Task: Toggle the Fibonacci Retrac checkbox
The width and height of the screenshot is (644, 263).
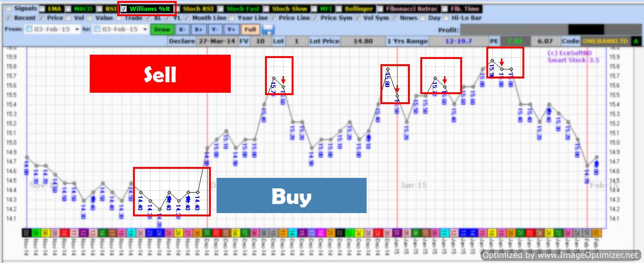Action: (380, 9)
